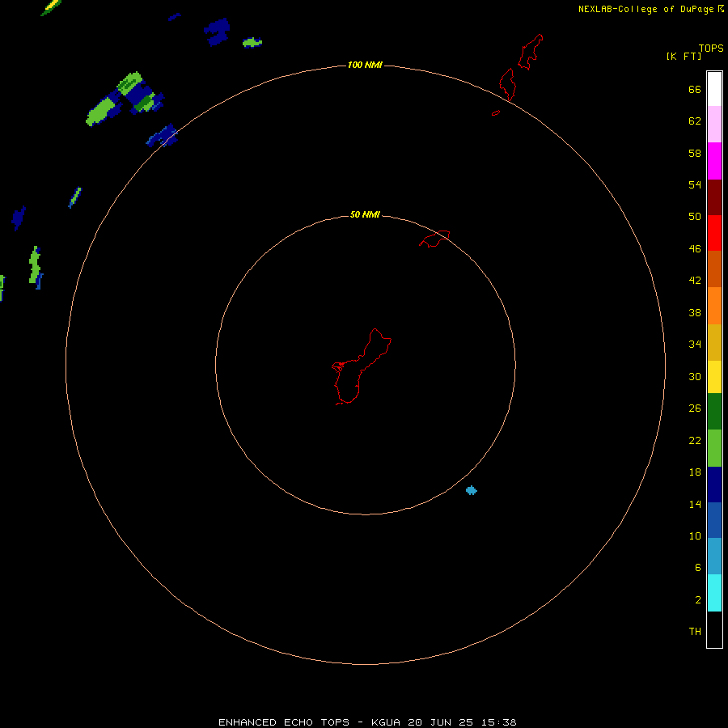
Task: Click the Guam island outline at radar center
Action: [362, 366]
